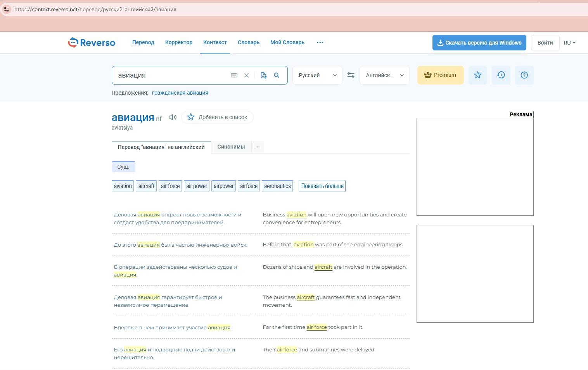Click the гражданская авиация suggestion link
The width and height of the screenshot is (588, 370).
point(180,93)
